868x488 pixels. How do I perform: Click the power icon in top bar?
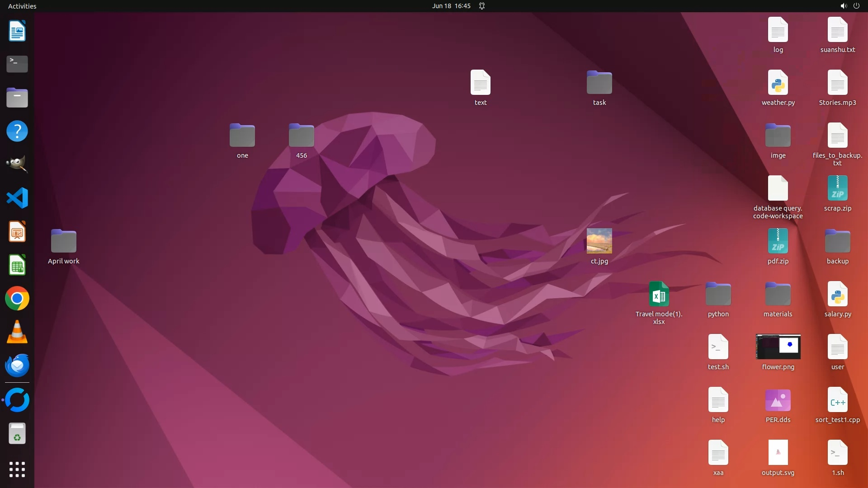tap(856, 6)
